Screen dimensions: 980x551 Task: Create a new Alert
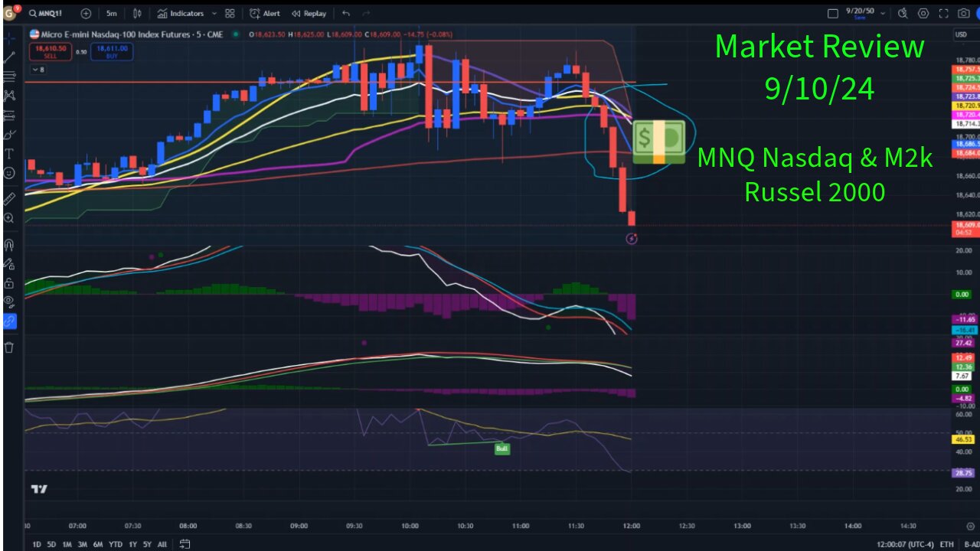(x=265, y=13)
